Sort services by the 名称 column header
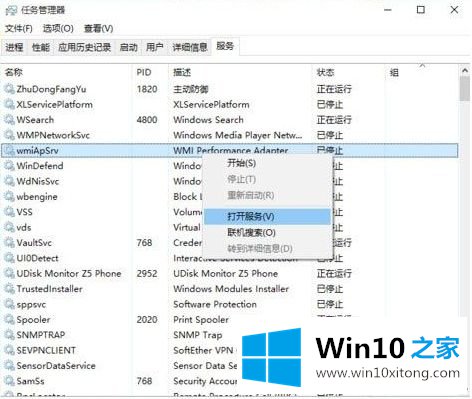The height and width of the screenshot is (399, 472). (66, 72)
